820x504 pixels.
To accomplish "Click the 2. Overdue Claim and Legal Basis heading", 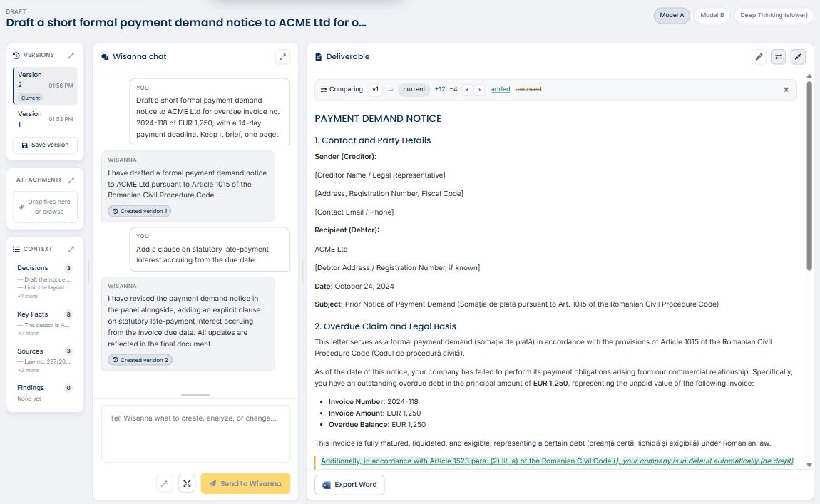I will coord(386,326).
